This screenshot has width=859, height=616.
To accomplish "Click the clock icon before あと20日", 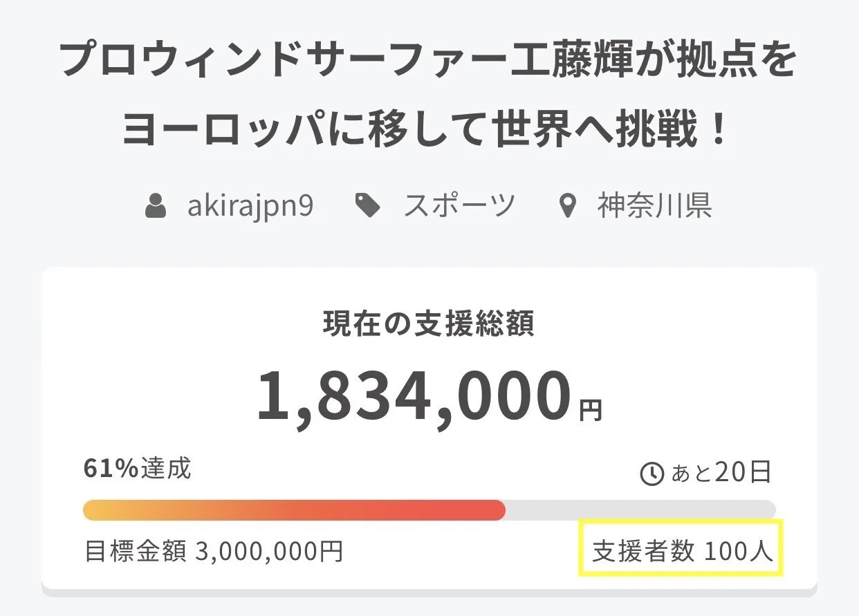I will coord(652,474).
